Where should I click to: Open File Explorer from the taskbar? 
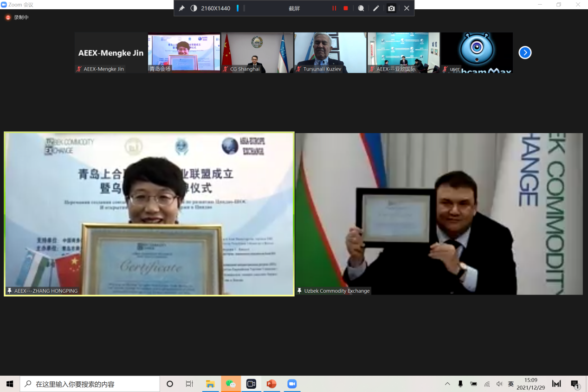(210, 384)
